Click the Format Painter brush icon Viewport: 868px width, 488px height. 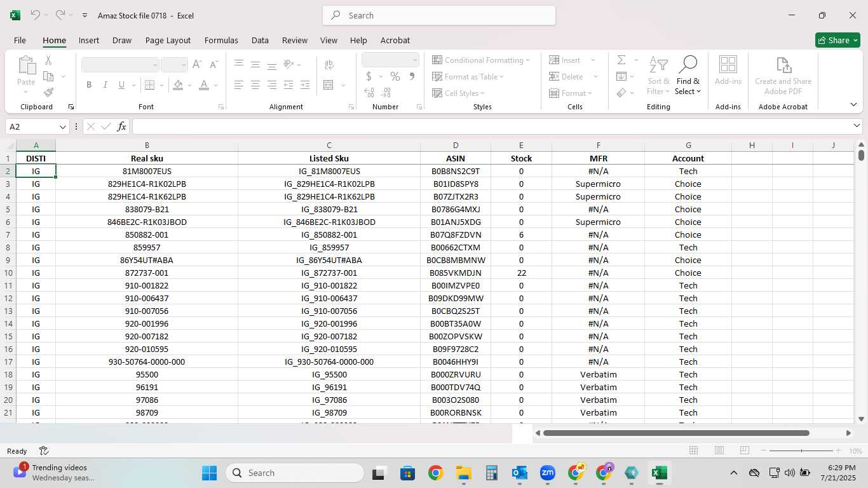click(x=48, y=92)
